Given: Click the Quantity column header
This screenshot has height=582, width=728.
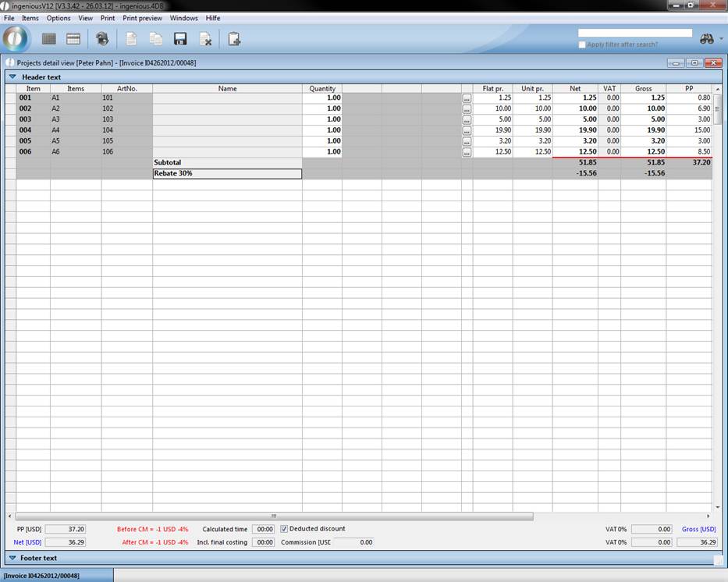Looking at the screenshot, I should pos(321,89).
